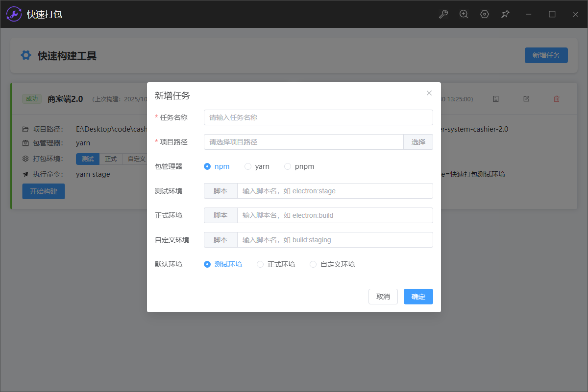
Task: Click the red delete trash icon
Action: coord(557,99)
